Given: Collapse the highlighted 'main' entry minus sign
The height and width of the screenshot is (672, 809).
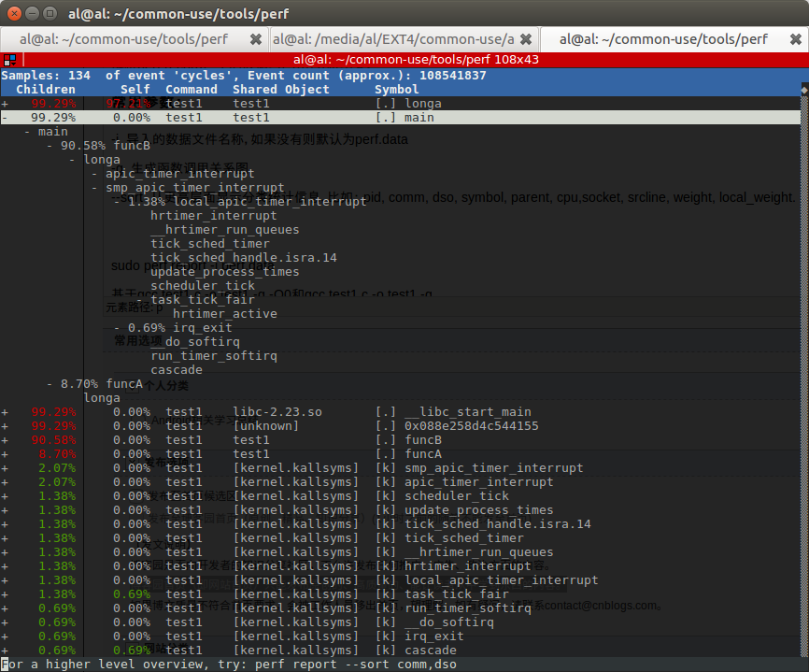Looking at the screenshot, I should [x=4, y=117].
